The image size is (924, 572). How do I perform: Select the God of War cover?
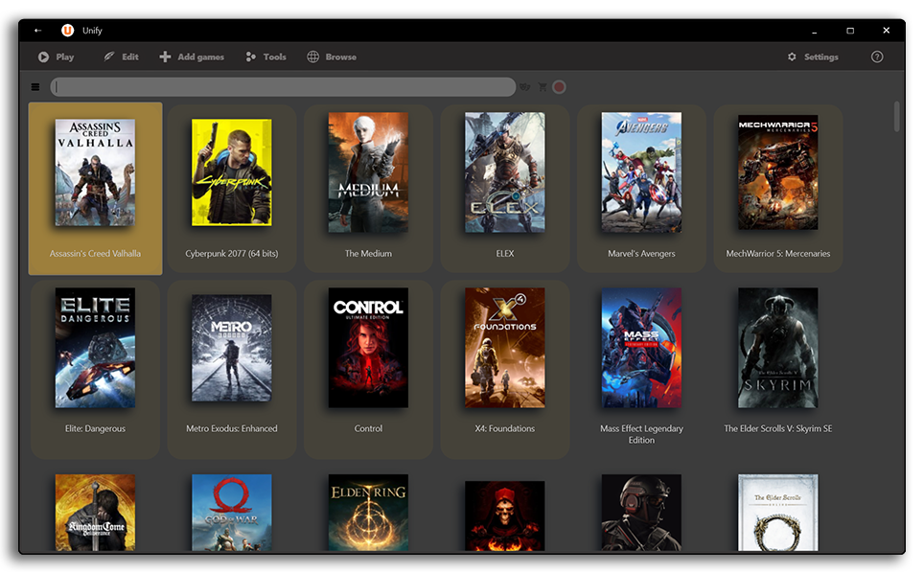[232, 513]
